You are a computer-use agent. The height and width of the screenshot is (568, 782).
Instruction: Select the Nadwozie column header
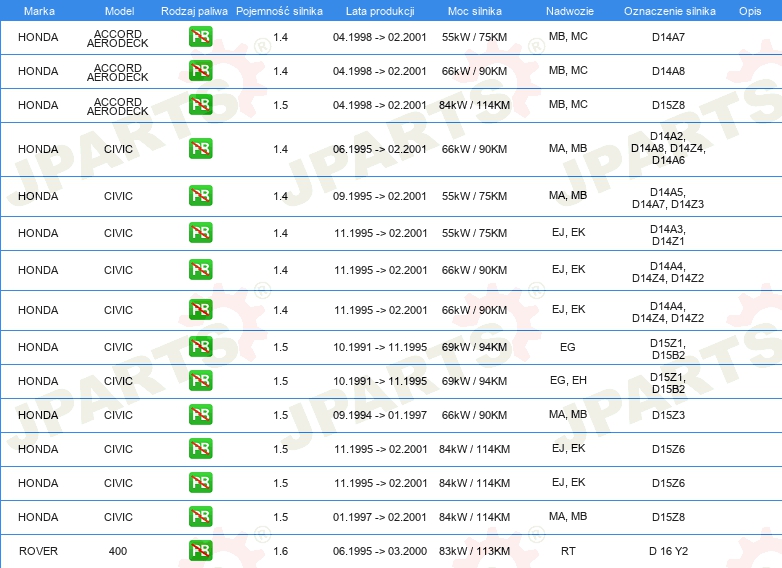click(x=570, y=11)
